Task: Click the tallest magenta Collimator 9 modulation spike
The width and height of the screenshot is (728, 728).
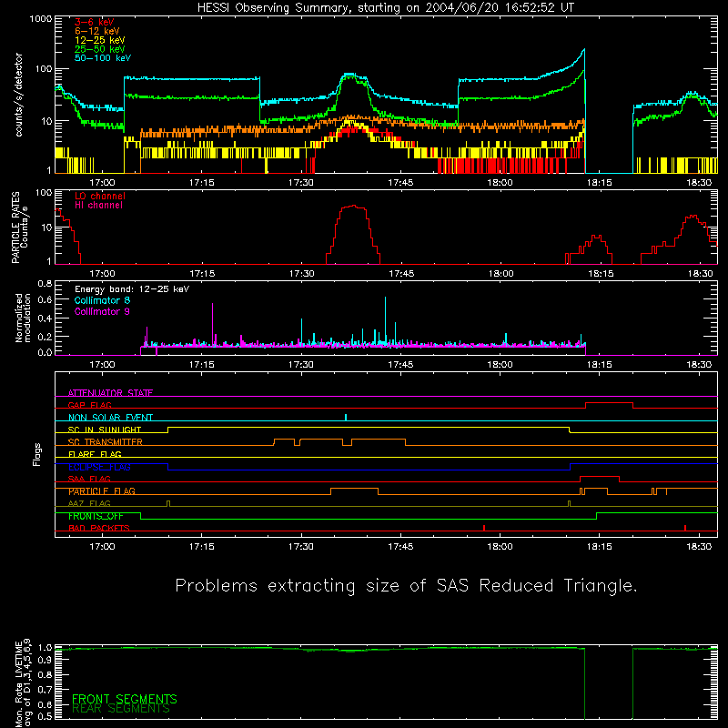Action: [x=212, y=324]
